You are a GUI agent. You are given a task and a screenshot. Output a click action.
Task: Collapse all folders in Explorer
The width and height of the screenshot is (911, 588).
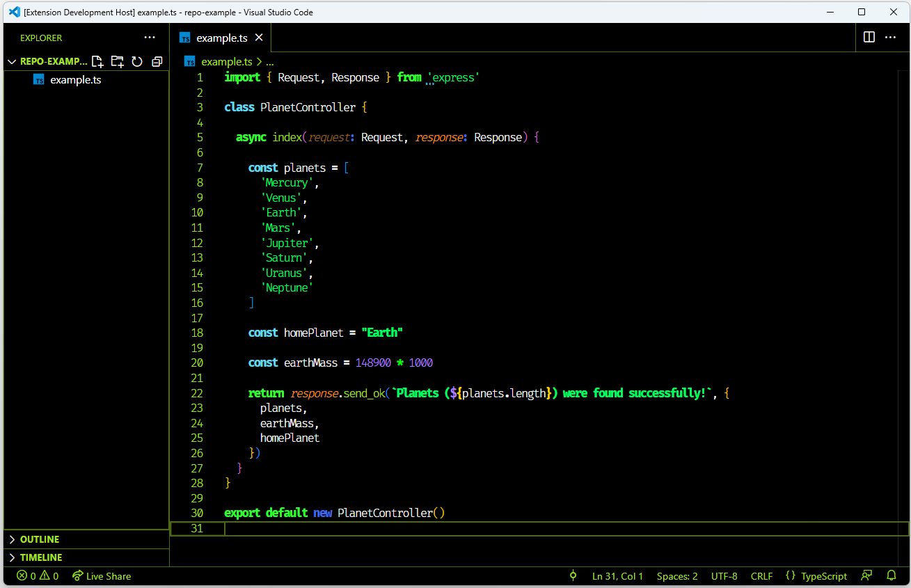coord(156,61)
